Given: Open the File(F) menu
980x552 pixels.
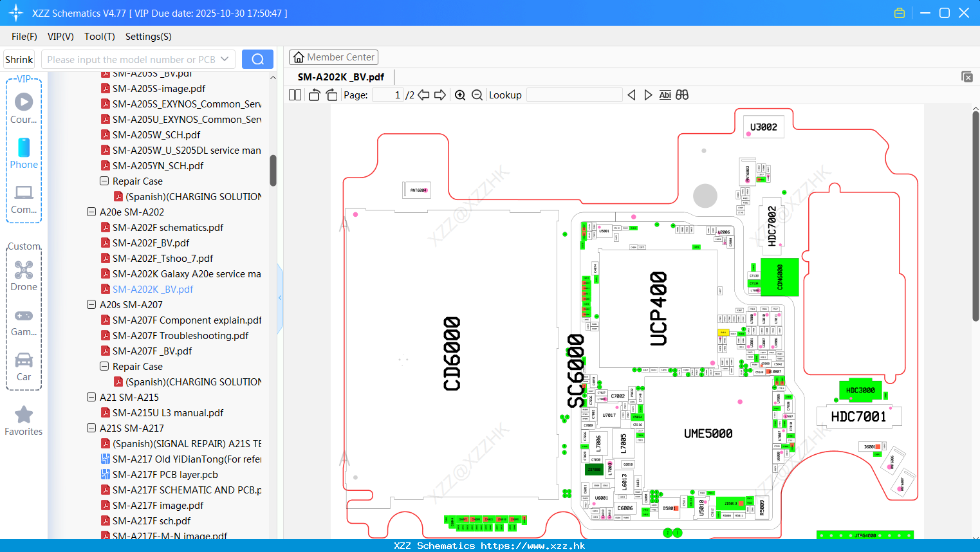Looking at the screenshot, I should (x=24, y=37).
